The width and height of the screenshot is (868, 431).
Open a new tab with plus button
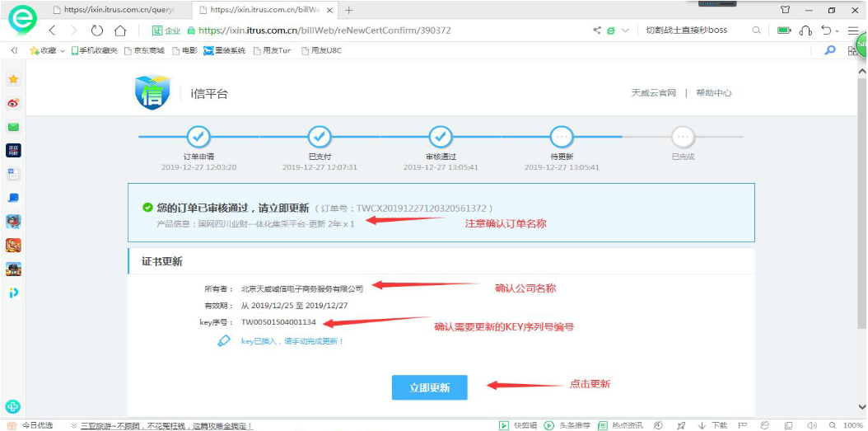pyautogui.click(x=349, y=10)
